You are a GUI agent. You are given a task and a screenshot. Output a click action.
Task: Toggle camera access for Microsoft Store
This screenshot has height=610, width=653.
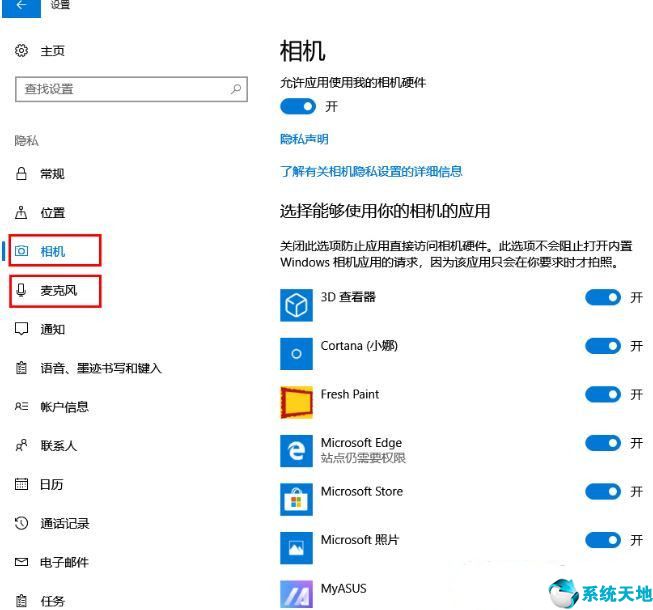point(603,491)
